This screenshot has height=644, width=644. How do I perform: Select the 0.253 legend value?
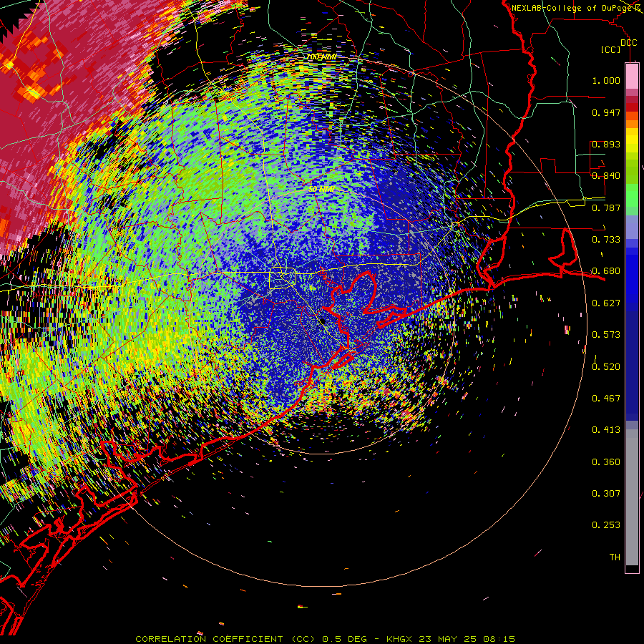pyautogui.click(x=606, y=525)
